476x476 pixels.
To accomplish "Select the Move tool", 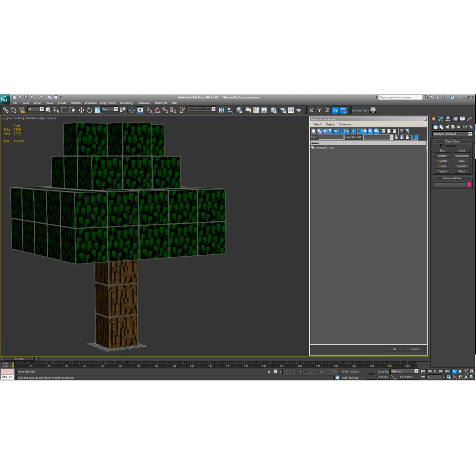I will point(81,110).
